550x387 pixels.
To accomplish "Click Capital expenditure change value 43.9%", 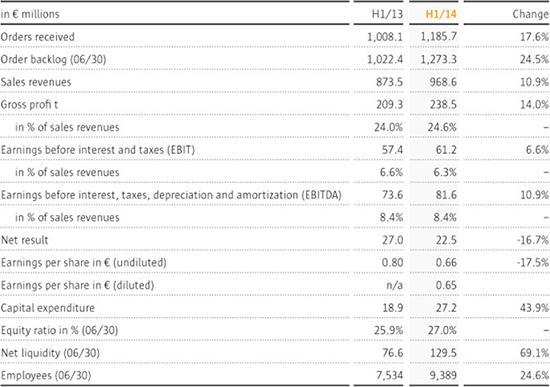I will (534, 308).
